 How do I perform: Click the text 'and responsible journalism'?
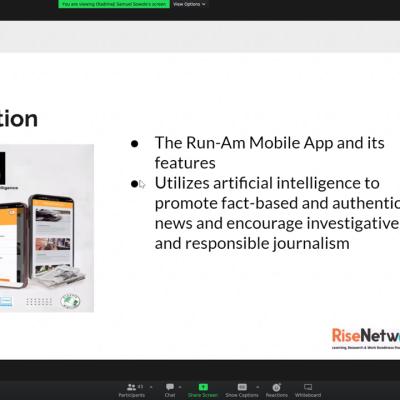point(252,243)
